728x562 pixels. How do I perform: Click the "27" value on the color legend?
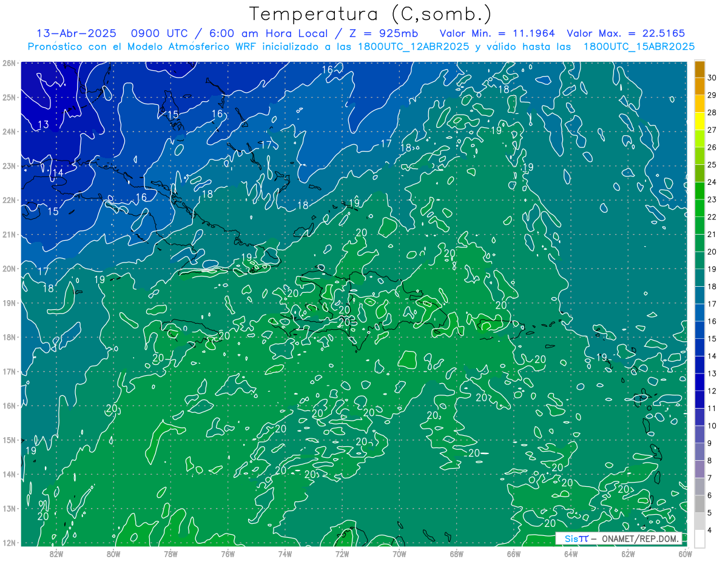click(712, 130)
